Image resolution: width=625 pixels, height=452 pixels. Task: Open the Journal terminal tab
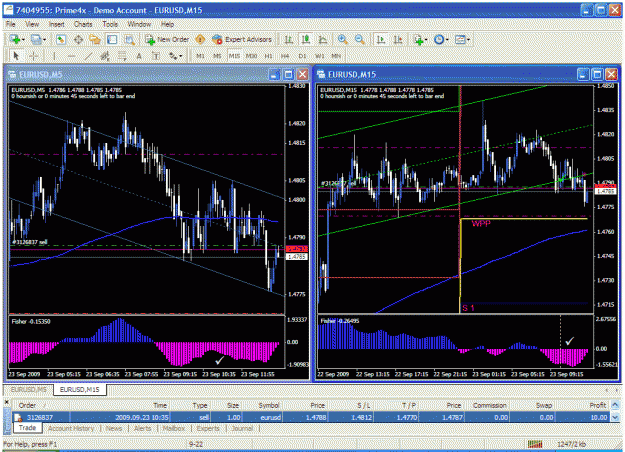242,428
